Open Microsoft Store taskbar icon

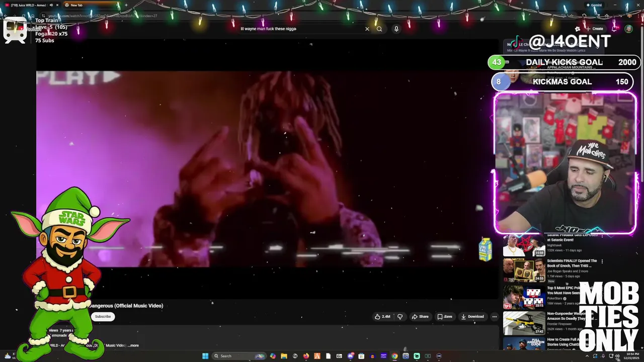[x=361, y=356]
